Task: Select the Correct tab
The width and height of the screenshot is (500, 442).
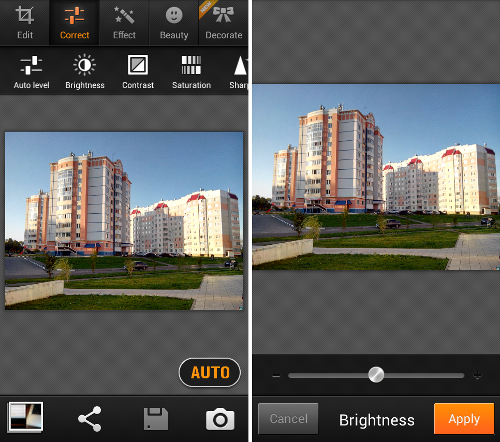Action: coord(74,23)
